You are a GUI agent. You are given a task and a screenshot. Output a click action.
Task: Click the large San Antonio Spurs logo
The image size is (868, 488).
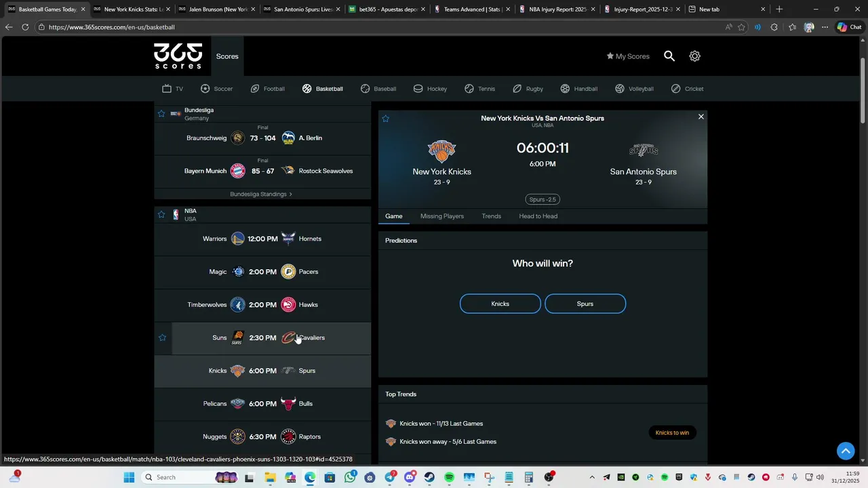click(644, 150)
